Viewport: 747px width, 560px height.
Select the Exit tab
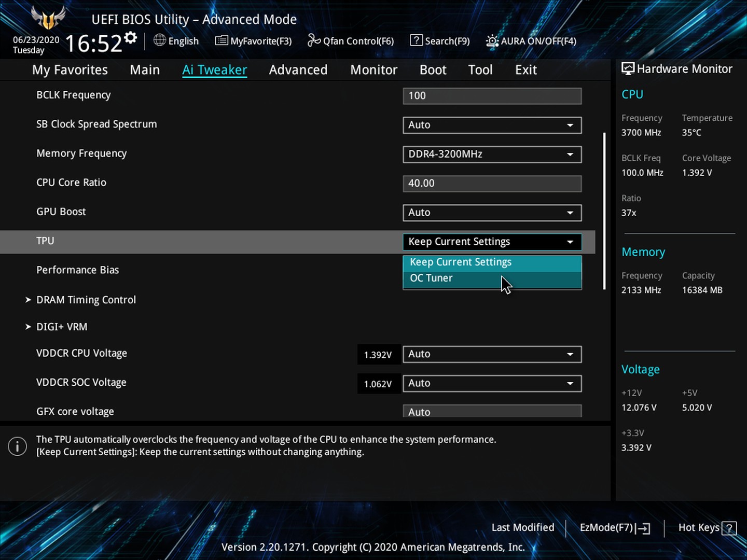tap(526, 70)
